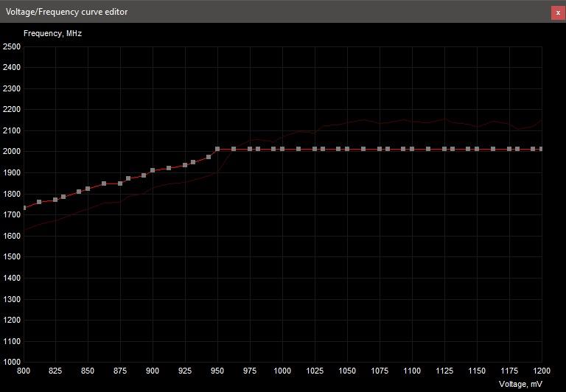The height and width of the screenshot is (392, 566).
Task: Select the curve point at 1031 mV
Action: (323, 149)
